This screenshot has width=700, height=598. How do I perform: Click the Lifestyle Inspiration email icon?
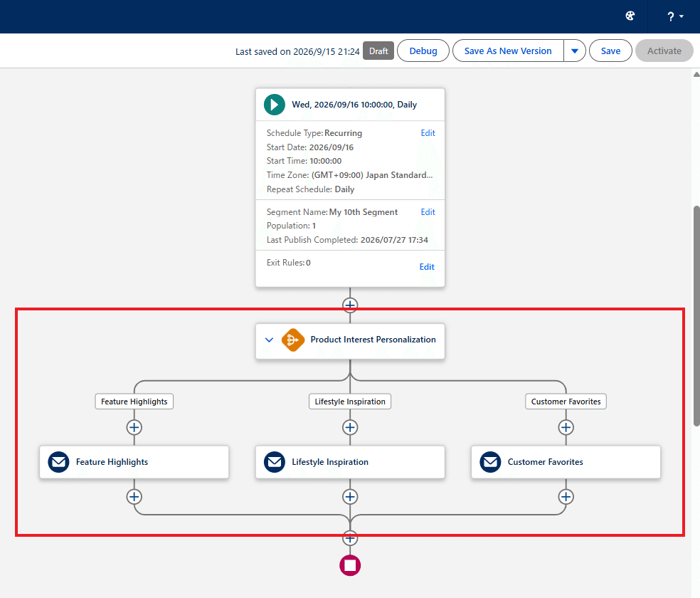pyautogui.click(x=275, y=462)
